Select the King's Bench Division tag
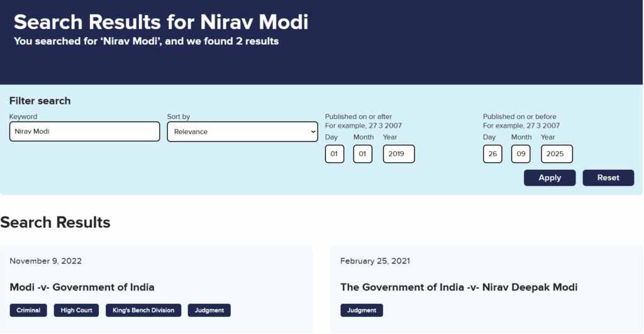The height and width of the screenshot is (334, 644). click(143, 310)
